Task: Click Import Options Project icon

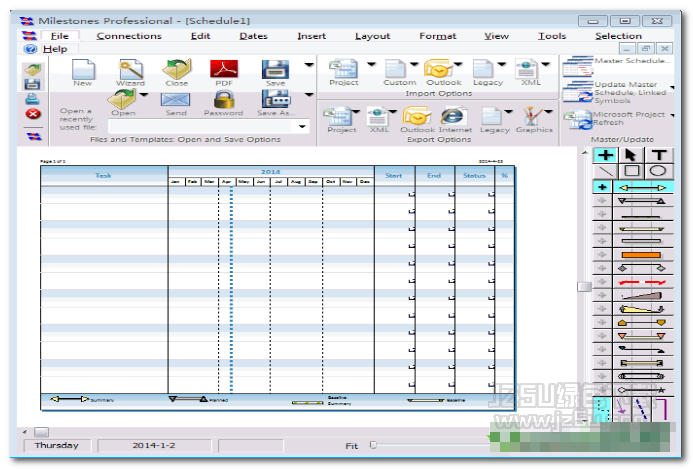Action: 343,69
